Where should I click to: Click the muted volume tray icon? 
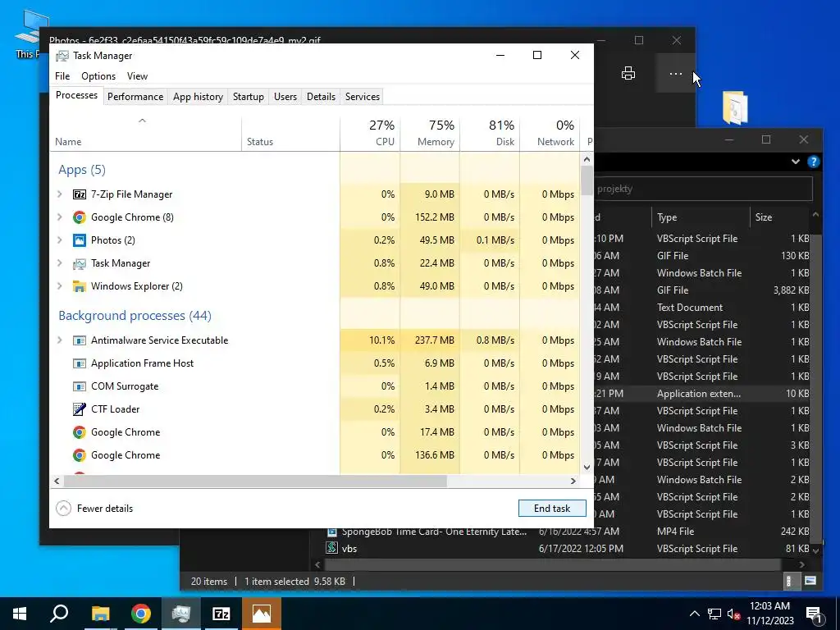point(734,614)
